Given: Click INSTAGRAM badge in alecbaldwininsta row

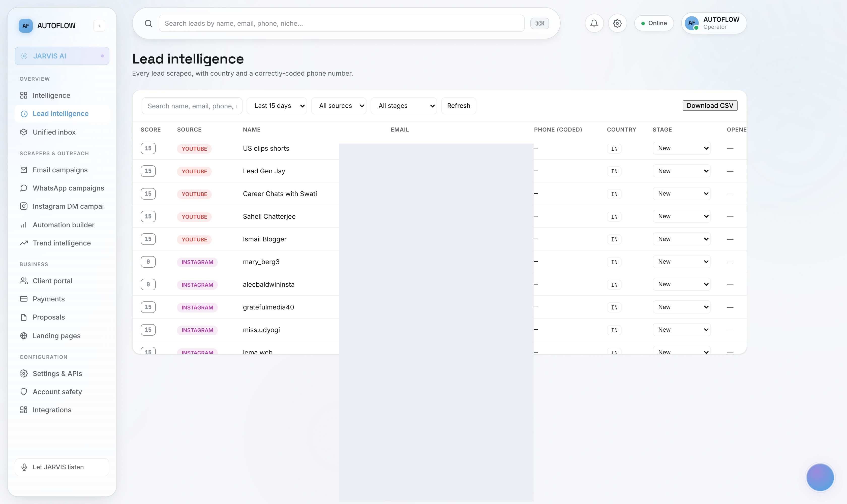Looking at the screenshot, I should 197,285.
